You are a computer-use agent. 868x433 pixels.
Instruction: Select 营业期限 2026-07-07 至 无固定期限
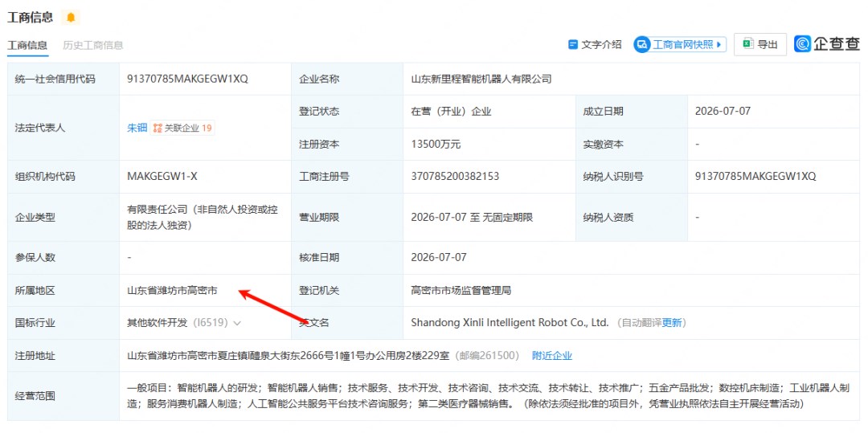coord(472,218)
